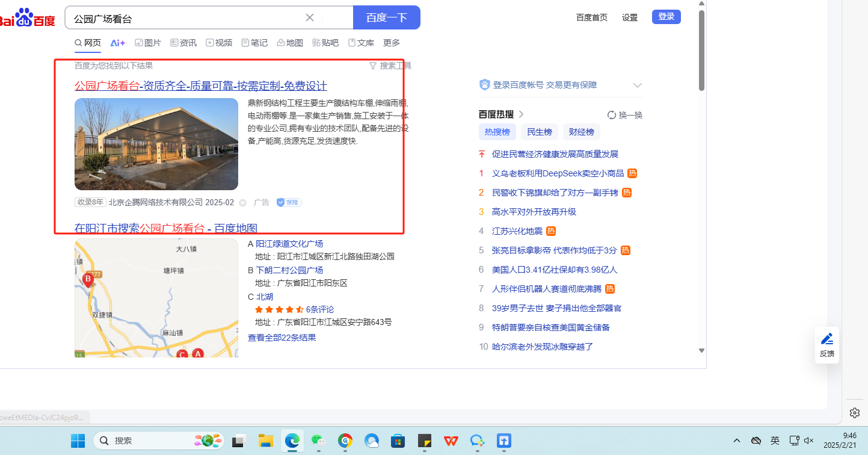The height and width of the screenshot is (455, 868).
Task: Clear the search box with the X icon
Action: tap(310, 17)
